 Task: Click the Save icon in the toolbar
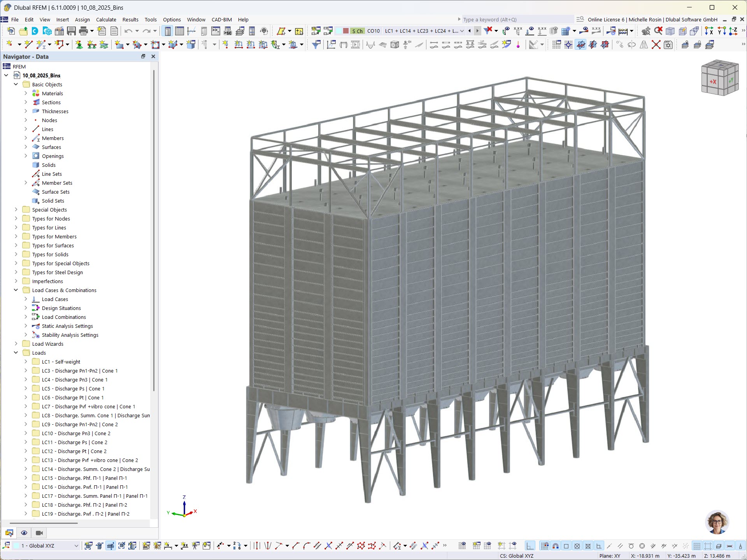(71, 31)
